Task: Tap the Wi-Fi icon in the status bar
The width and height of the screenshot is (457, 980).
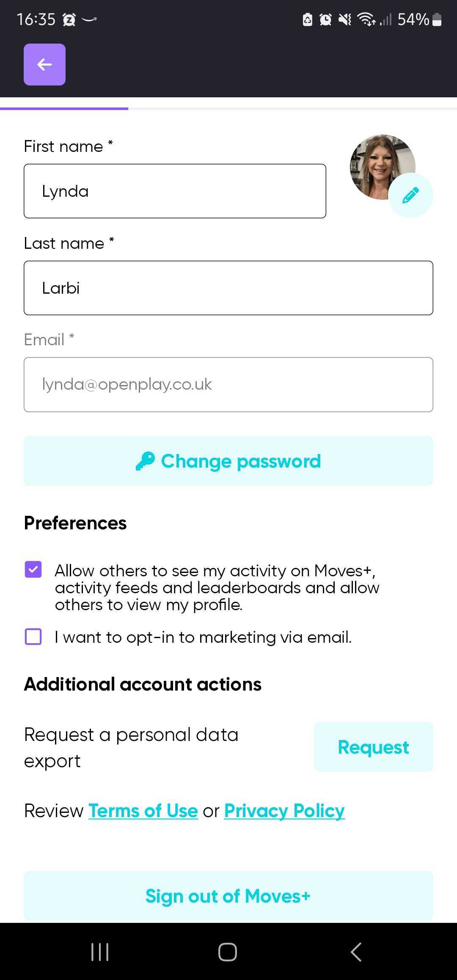Action: (365, 19)
